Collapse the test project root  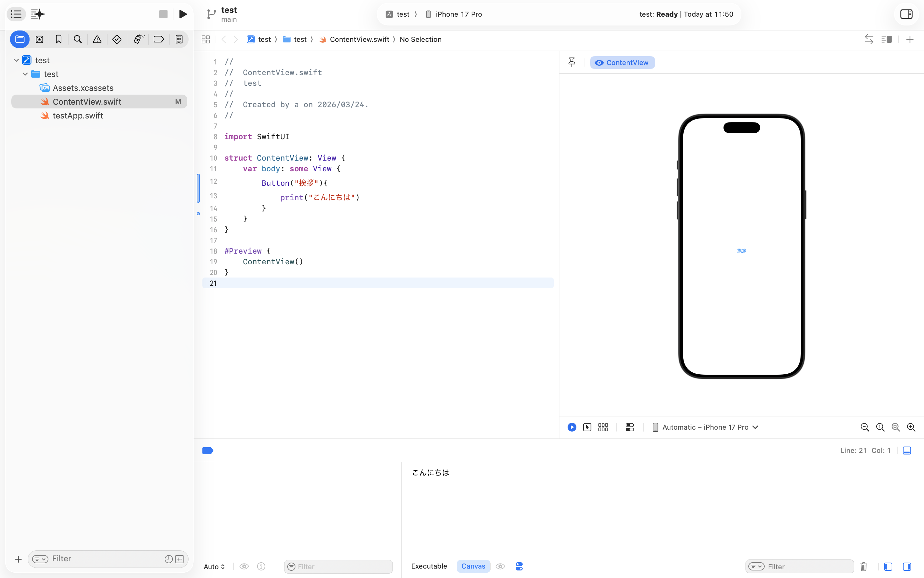point(16,60)
